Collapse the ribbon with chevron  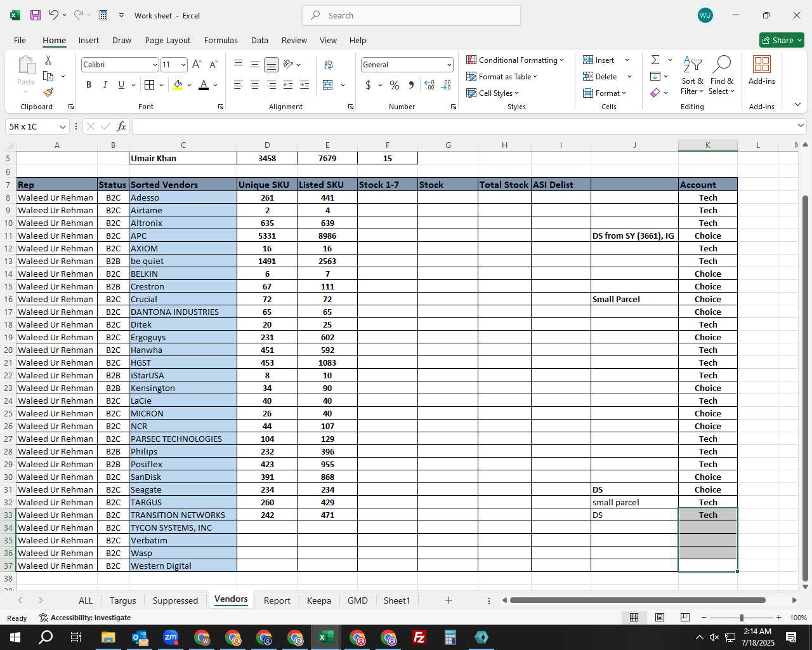tap(797, 104)
